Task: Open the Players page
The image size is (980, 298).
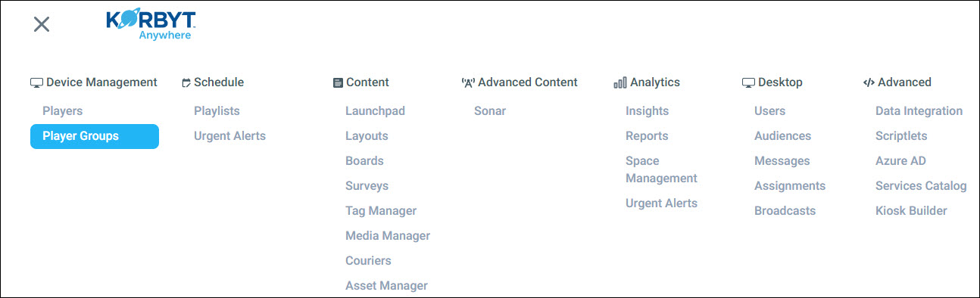Action: [x=62, y=111]
